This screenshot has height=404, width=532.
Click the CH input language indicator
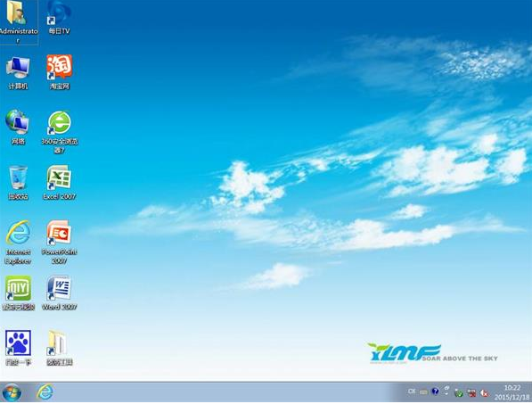[412, 392]
